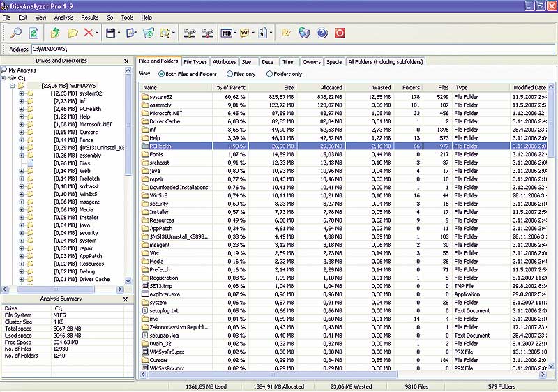Close the Analysis Summary panel
Screen dimensions: 558x392
126,299
